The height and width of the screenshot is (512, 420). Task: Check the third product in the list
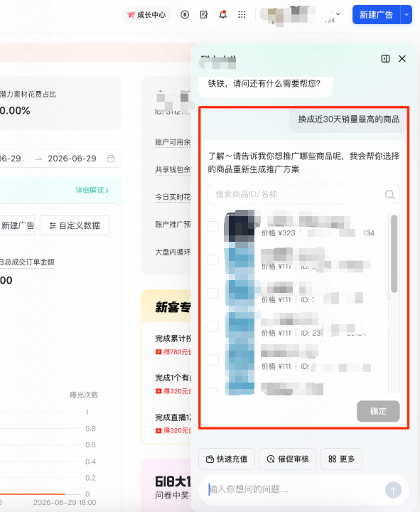click(x=213, y=293)
